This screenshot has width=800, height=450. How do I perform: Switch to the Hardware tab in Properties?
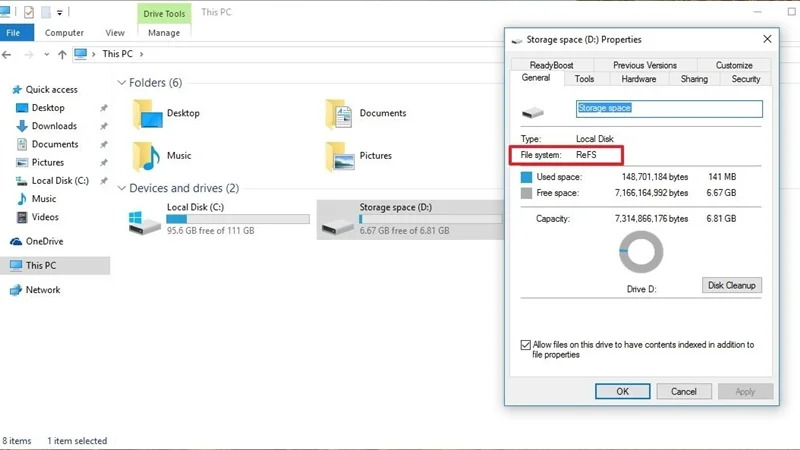point(639,79)
